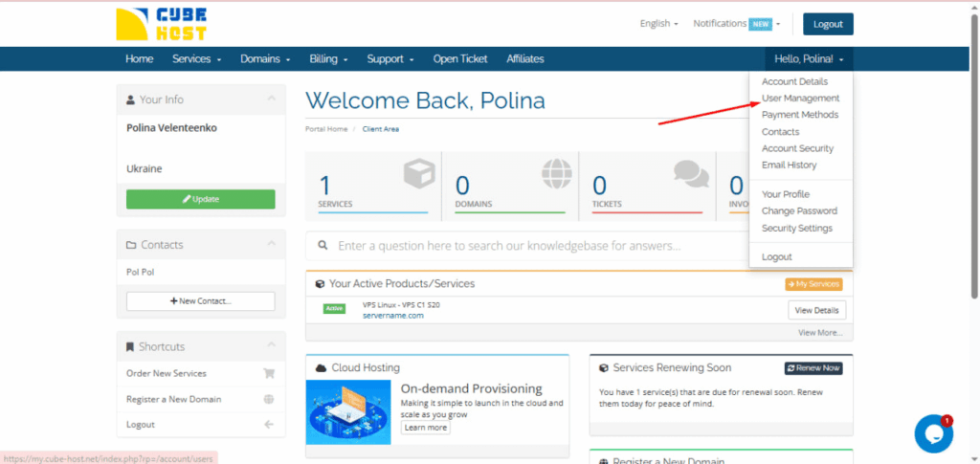This screenshot has width=980, height=464.
Task: Click the Cube Host logo
Action: (160, 24)
